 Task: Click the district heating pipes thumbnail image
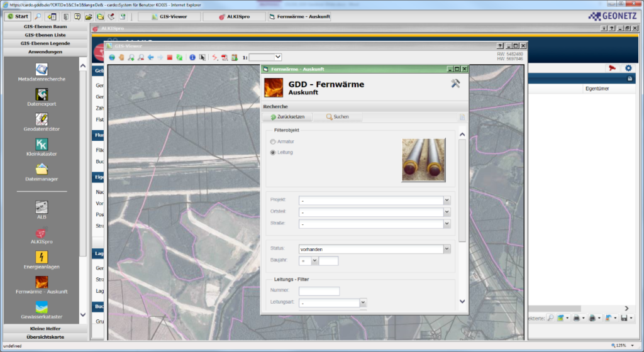[x=423, y=160]
